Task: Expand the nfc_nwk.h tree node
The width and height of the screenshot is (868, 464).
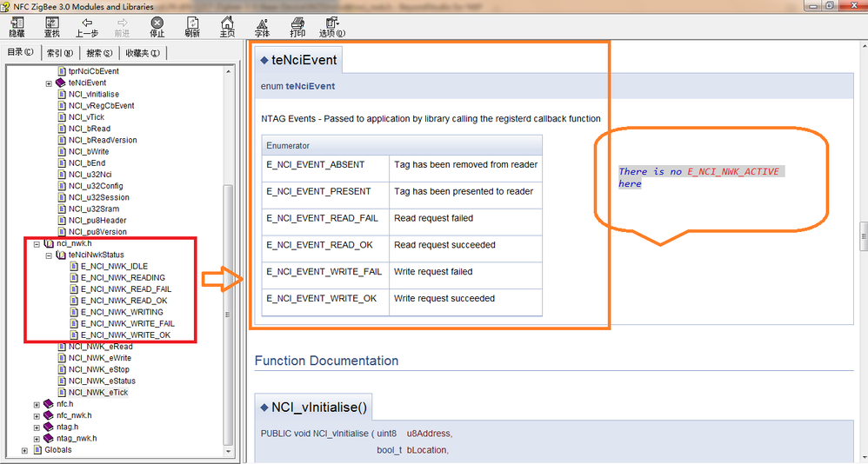Action: 37,416
